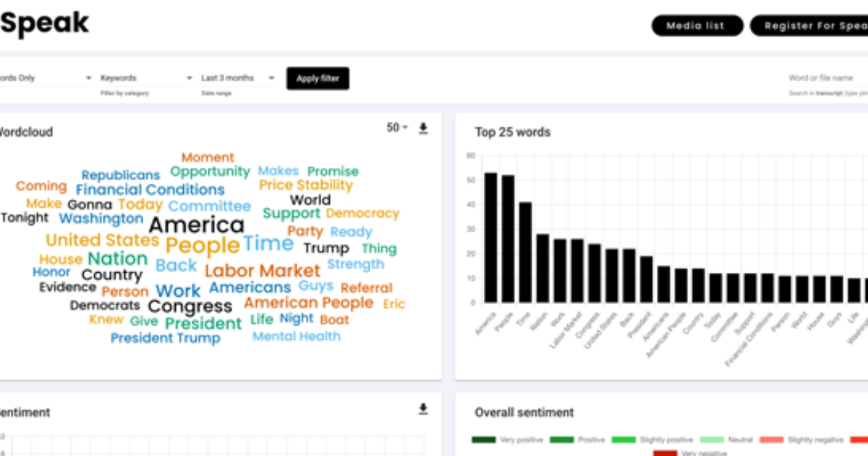Image resolution: width=868 pixels, height=456 pixels.
Task: Toggle the Slightly positive legend swatch
Action: [624, 439]
